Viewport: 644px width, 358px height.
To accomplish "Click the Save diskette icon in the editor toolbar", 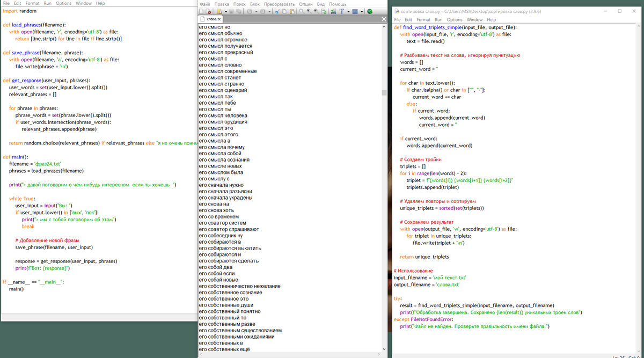I will (x=231, y=11).
